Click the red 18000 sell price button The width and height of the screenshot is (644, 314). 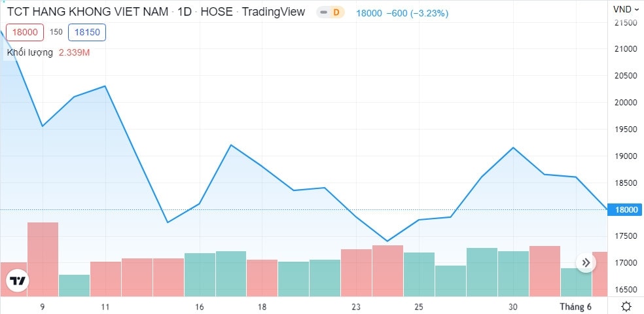[25, 33]
